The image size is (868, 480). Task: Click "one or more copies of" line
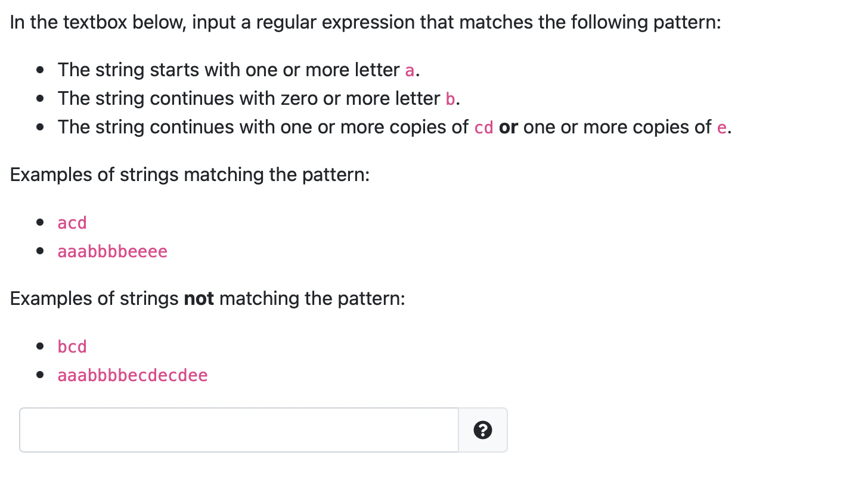tap(395, 127)
